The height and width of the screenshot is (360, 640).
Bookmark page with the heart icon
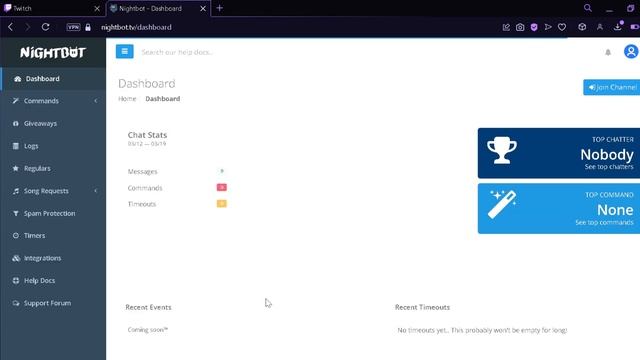(562, 27)
